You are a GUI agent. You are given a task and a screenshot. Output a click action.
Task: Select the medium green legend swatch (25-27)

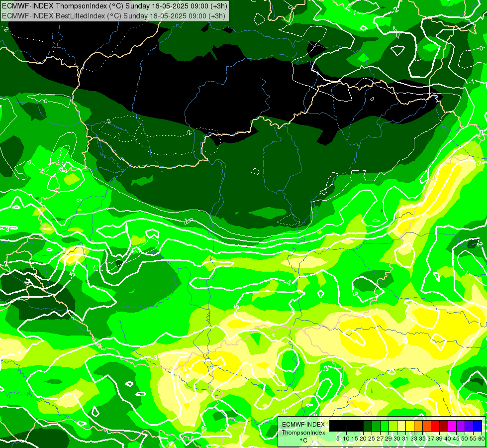376,426
